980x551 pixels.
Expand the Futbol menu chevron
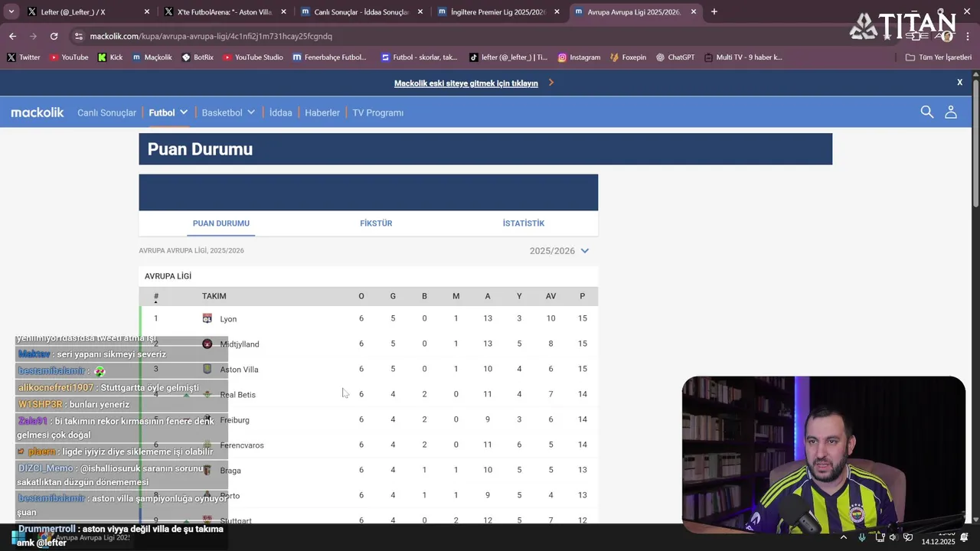click(x=184, y=112)
